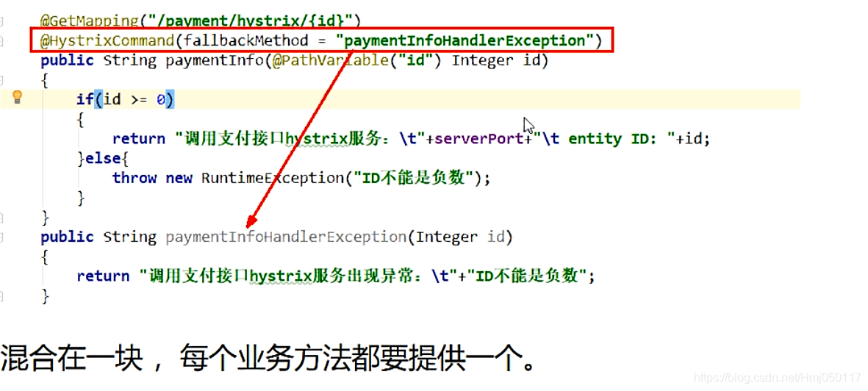Image resolution: width=868 pixels, height=391 pixels.
Task: Click the @PathVariable annotation
Action: click(330, 60)
